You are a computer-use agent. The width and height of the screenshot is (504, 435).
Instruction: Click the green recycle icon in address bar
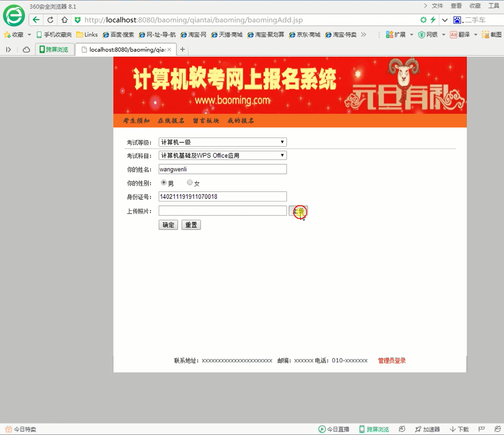424,20
